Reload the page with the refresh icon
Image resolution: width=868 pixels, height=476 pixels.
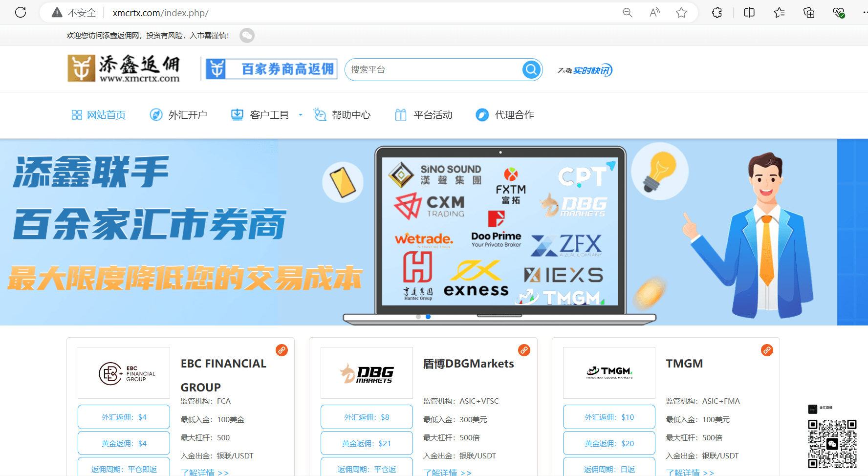click(x=21, y=12)
